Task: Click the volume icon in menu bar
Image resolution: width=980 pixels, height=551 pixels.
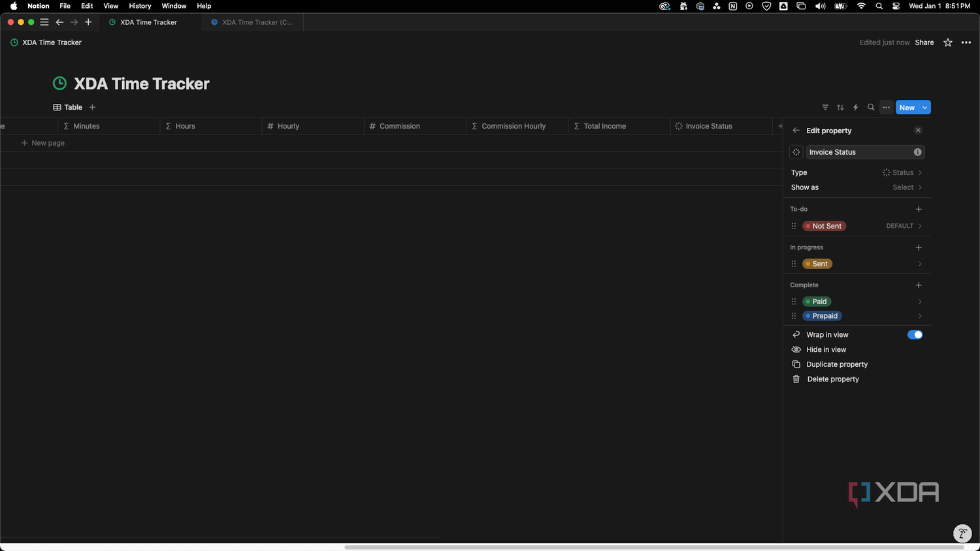Action: click(x=821, y=6)
